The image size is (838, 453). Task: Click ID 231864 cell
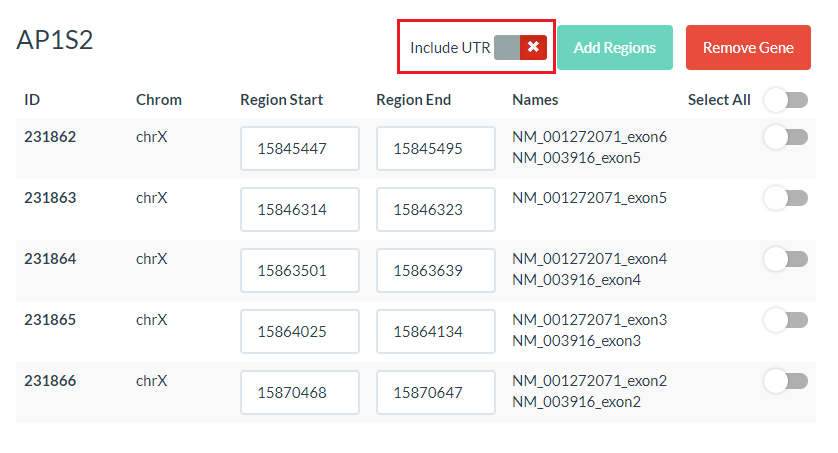[x=50, y=259]
